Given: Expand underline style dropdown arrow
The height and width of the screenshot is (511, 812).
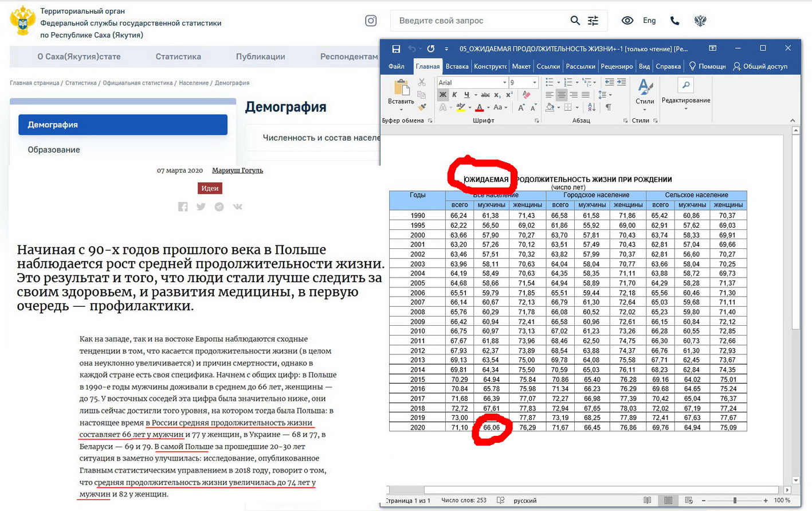Looking at the screenshot, I should [475, 95].
